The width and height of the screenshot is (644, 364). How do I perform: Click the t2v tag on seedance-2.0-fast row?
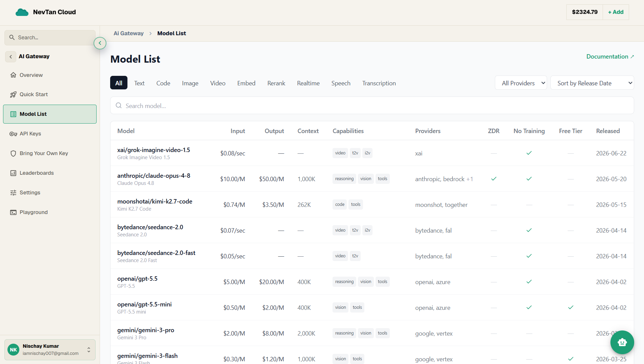pos(355,256)
